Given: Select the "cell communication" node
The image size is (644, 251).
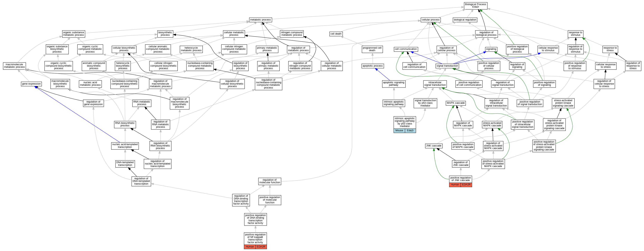Looking at the screenshot, I should point(406,49).
